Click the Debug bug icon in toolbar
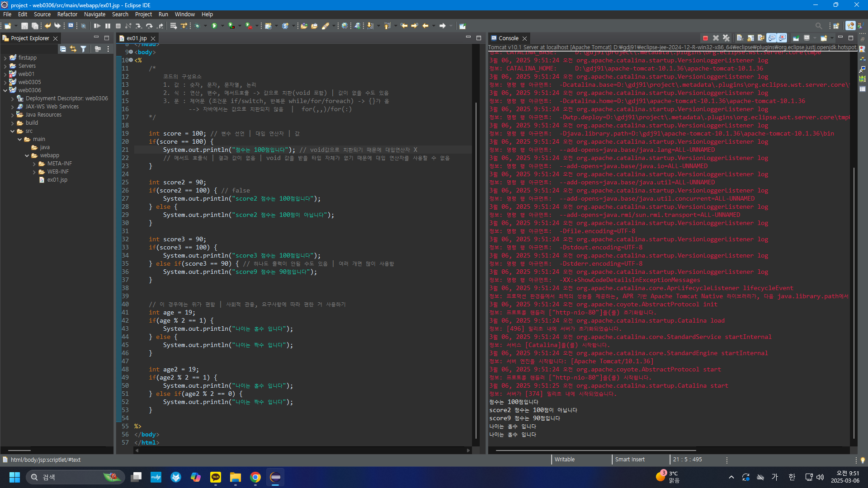The width and height of the screenshot is (868, 488). pos(197,26)
